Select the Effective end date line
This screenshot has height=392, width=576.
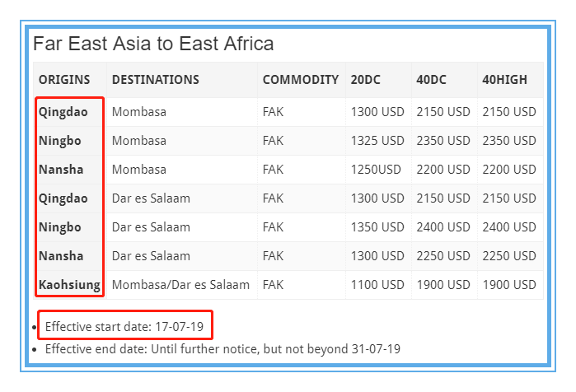coord(222,348)
